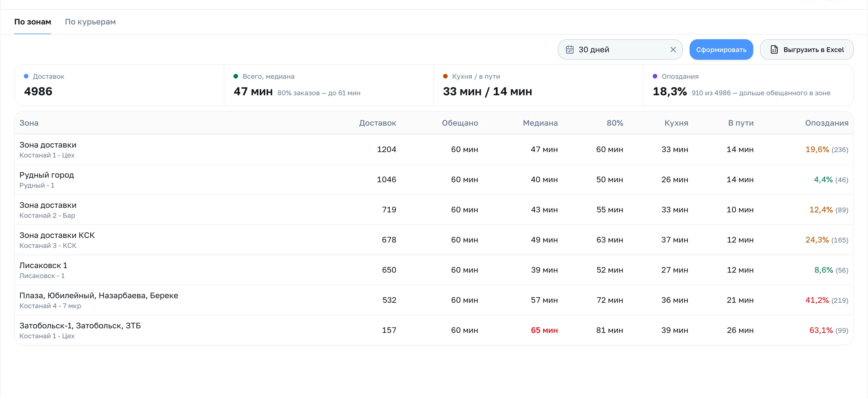Click the 8,6% (56) late value
868x398 pixels.
pos(831,270)
